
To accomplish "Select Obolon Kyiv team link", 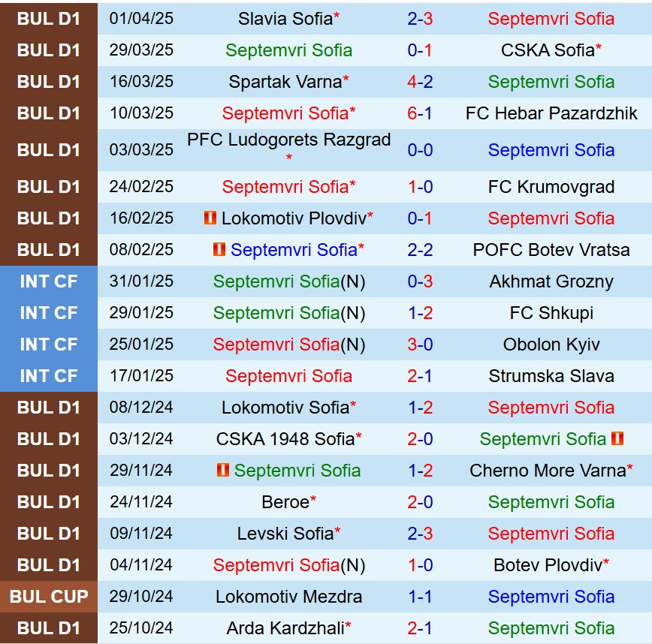I will click(x=551, y=345).
